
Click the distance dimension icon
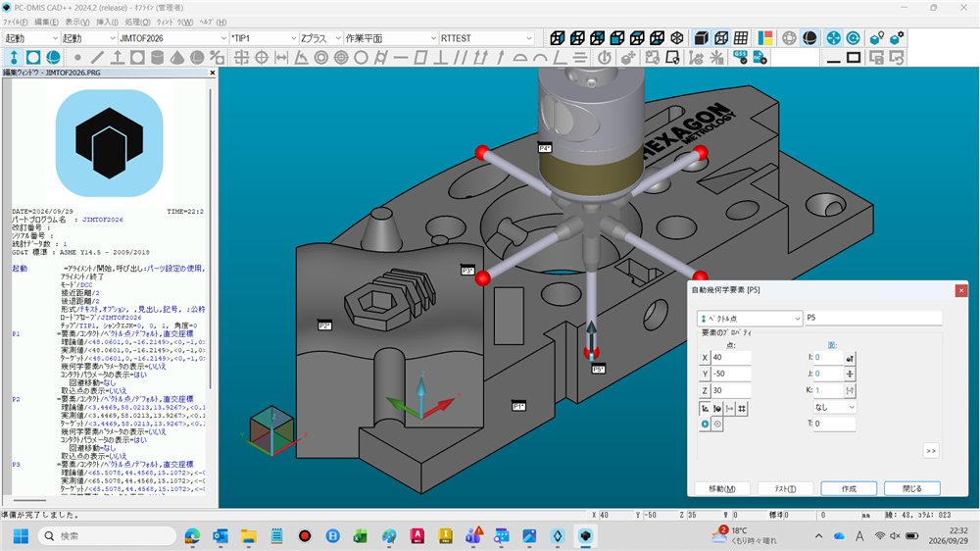[x=281, y=58]
